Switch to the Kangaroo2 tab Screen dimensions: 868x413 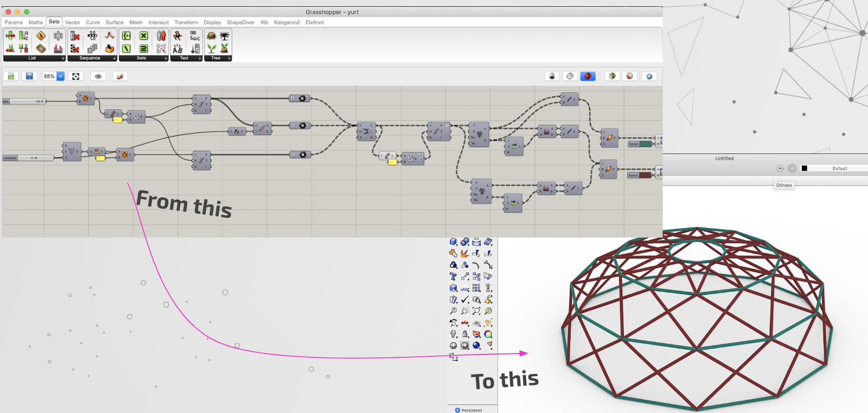(x=287, y=22)
